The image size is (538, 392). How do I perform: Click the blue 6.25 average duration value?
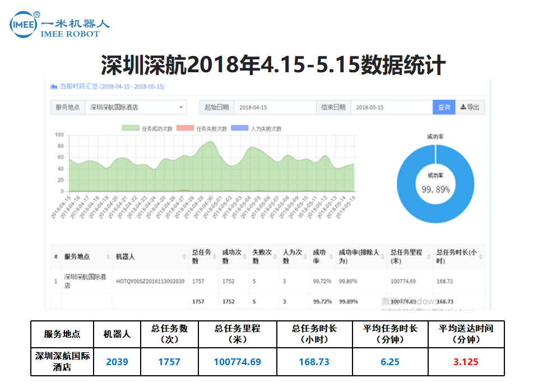(x=390, y=362)
